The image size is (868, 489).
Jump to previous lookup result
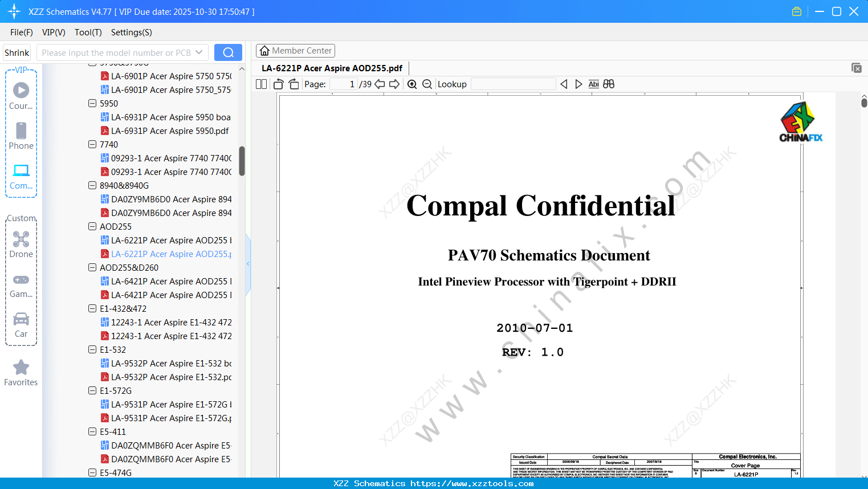click(564, 84)
